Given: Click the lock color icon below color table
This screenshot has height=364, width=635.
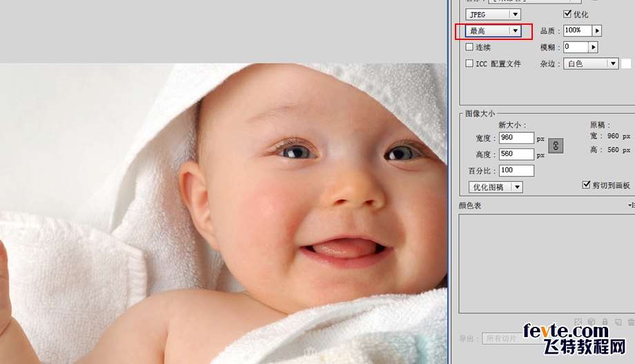Looking at the screenshot, I should tap(605, 321).
